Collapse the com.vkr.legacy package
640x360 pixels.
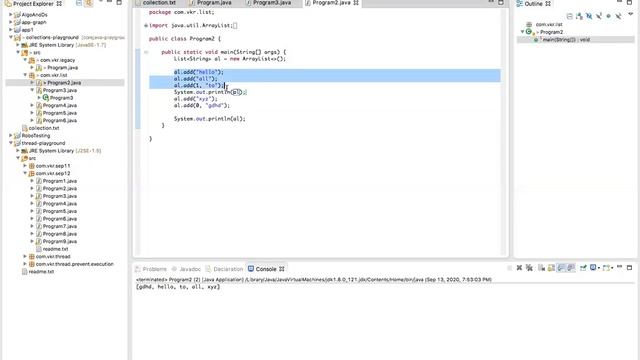point(25,60)
